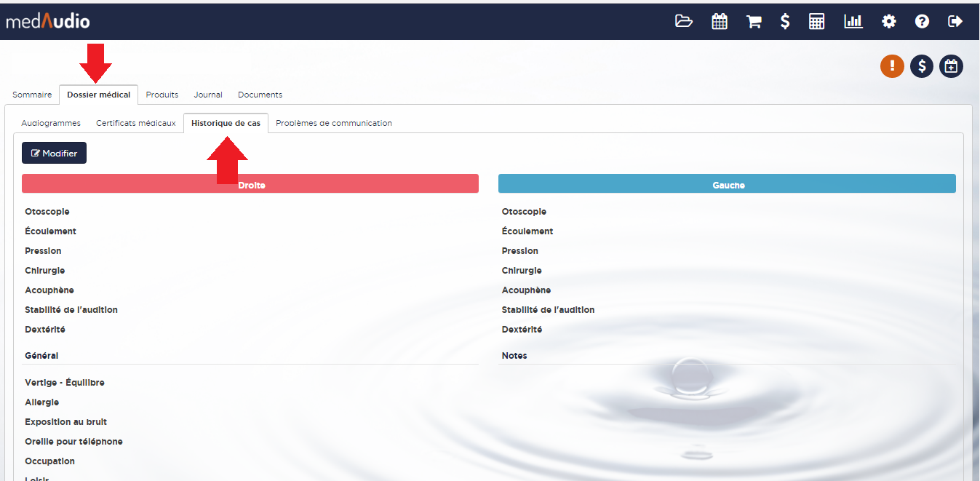The height and width of the screenshot is (481, 980).
Task: Click the round dollar billing button
Action: click(x=922, y=66)
